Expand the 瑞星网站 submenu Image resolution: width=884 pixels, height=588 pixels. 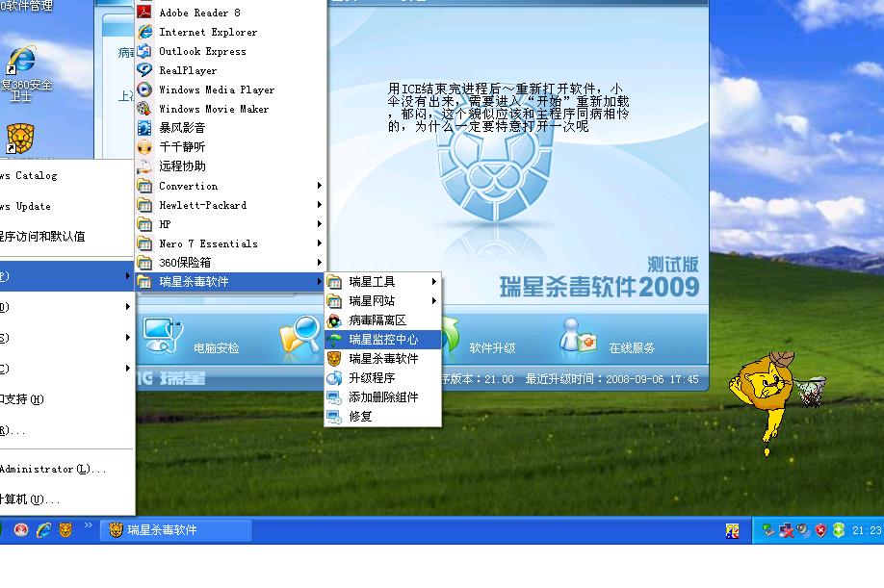(x=383, y=301)
